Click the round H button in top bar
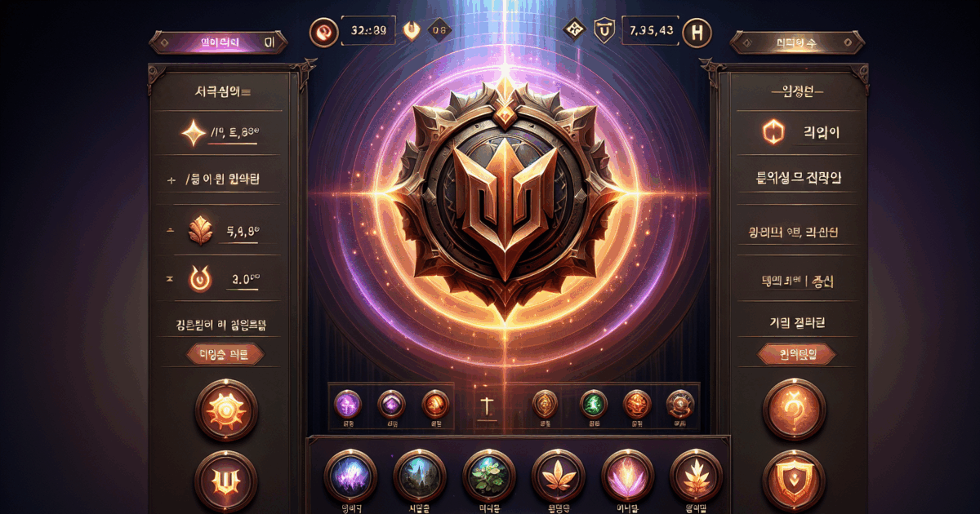Screen dimensions: 980x514 (x=696, y=33)
